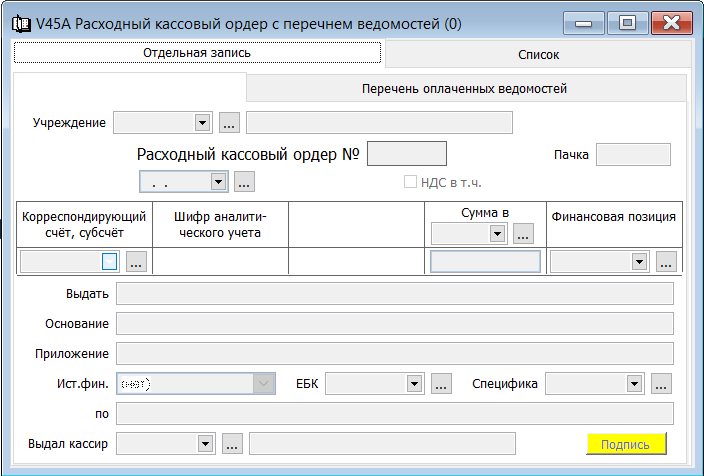Click the ellipsis button for Корреспондирующий счёт
This screenshot has width=704, height=476.
(136, 261)
